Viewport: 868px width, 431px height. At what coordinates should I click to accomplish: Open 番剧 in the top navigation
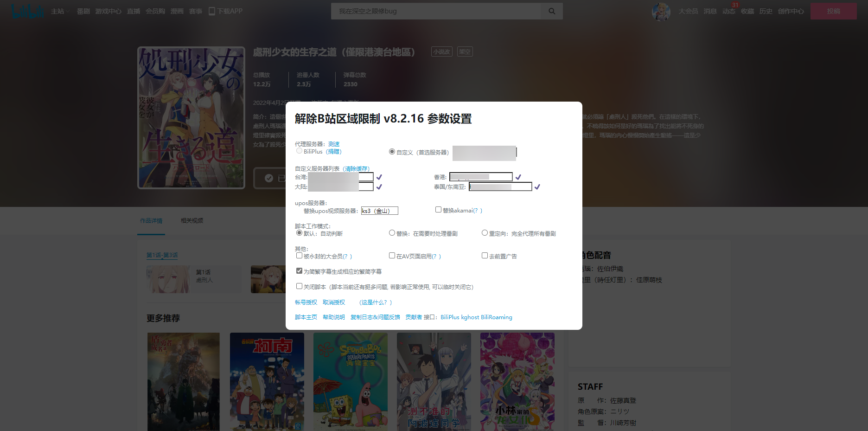coord(83,11)
